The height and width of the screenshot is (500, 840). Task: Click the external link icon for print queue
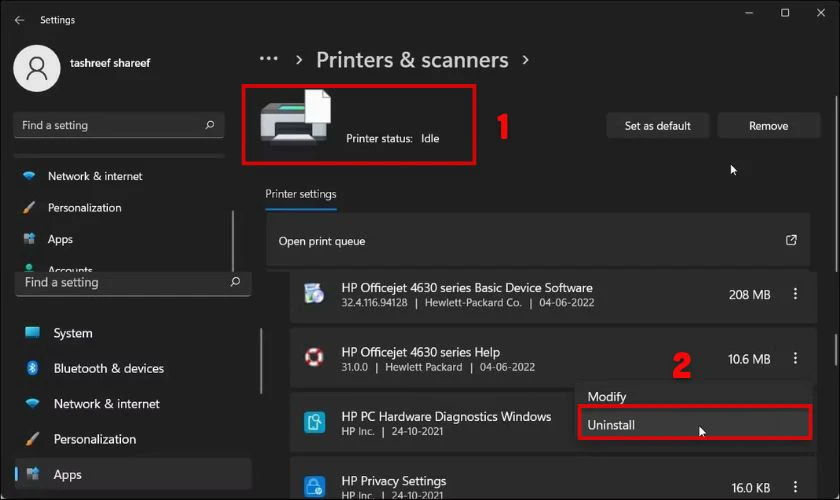(791, 240)
